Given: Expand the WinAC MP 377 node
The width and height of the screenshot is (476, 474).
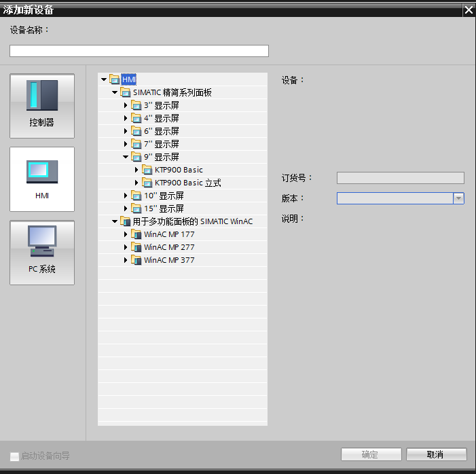Looking at the screenshot, I should (x=126, y=260).
